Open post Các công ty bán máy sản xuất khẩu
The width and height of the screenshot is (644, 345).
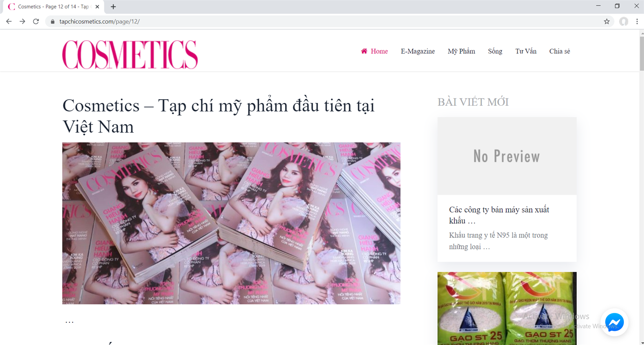pyautogui.click(x=499, y=215)
